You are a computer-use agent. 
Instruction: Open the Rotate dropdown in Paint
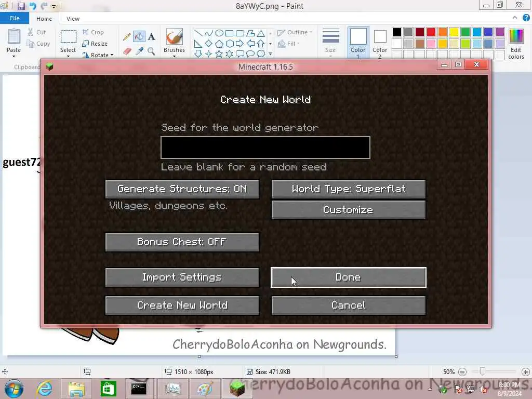click(x=98, y=55)
